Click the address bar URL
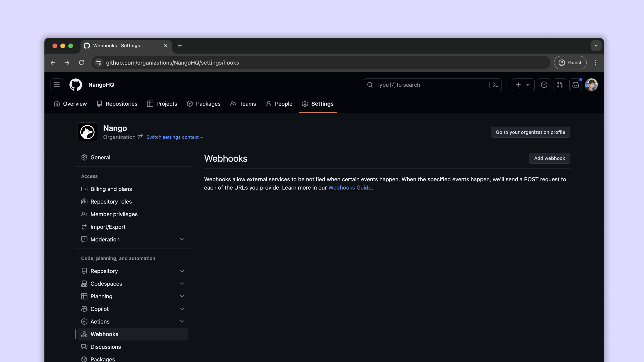644x362 pixels. (172, 63)
